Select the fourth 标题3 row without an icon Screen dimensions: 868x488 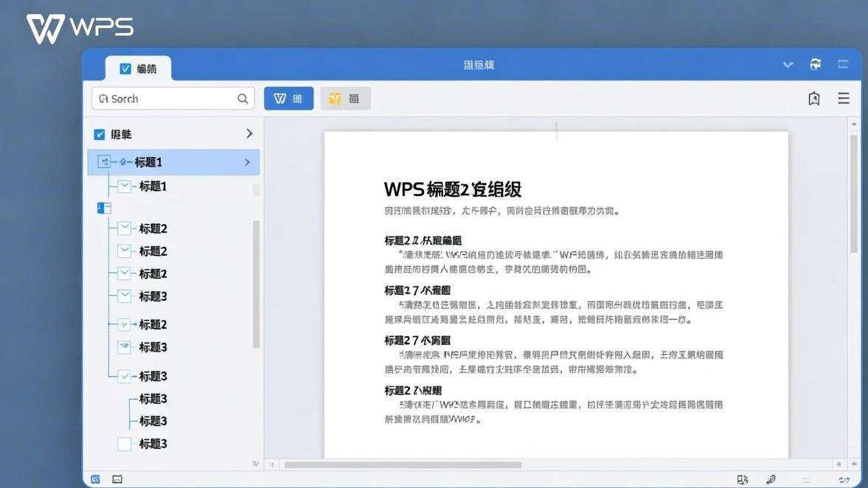[x=153, y=398]
